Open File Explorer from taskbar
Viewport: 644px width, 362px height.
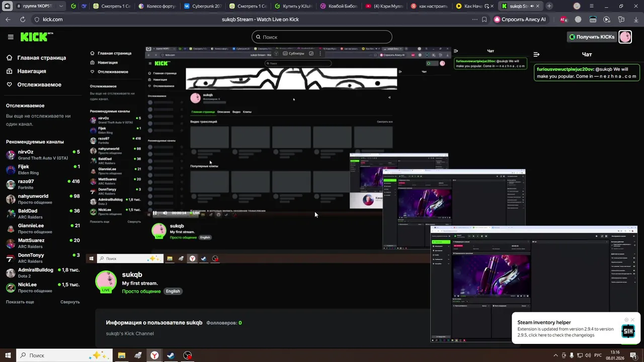[121, 355]
